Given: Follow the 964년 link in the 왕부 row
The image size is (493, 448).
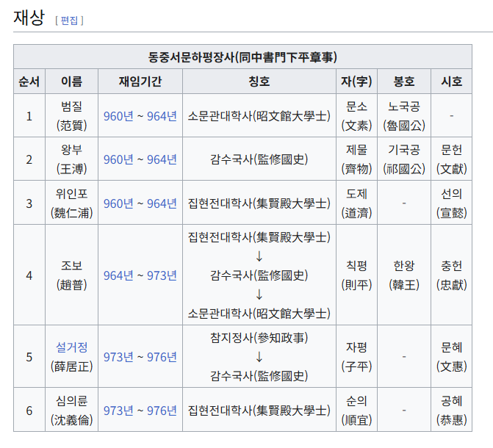Looking at the screenshot, I should click(x=162, y=159).
